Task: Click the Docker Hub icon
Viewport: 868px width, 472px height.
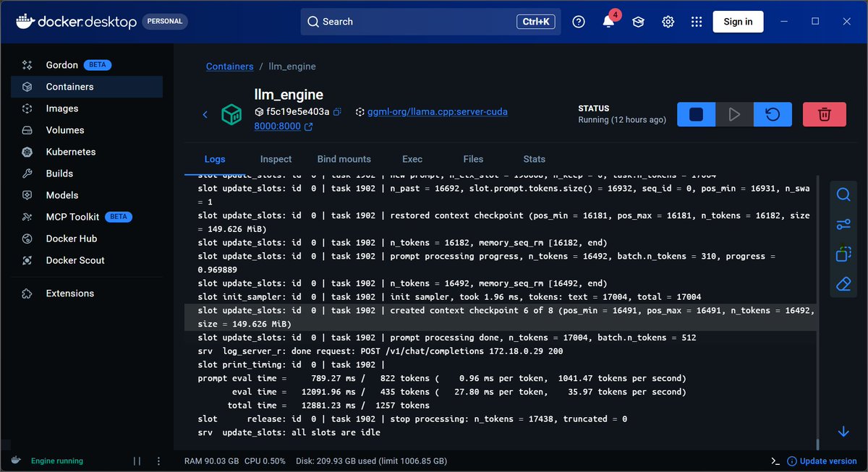Action: coord(27,239)
